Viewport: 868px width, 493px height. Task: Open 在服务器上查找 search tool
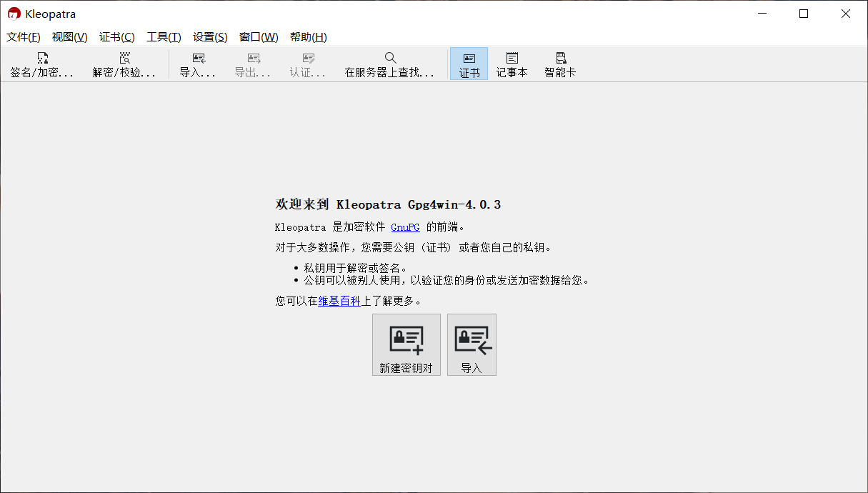[390, 64]
